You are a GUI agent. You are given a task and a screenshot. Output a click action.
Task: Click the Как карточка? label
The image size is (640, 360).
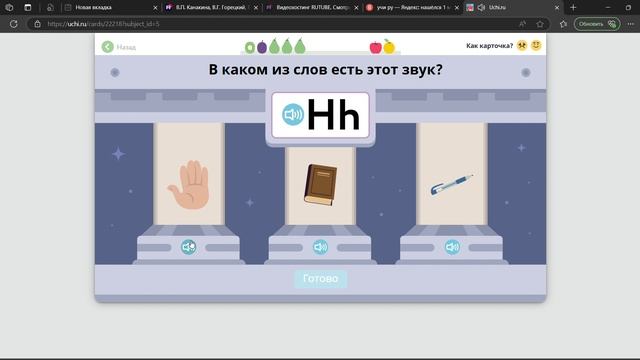pos(489,46)
